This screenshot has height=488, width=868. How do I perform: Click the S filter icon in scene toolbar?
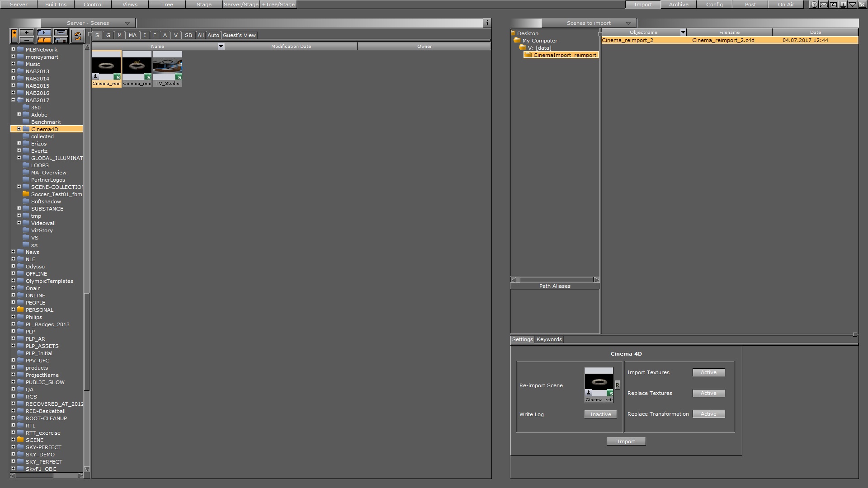click(x=97, y=35)
